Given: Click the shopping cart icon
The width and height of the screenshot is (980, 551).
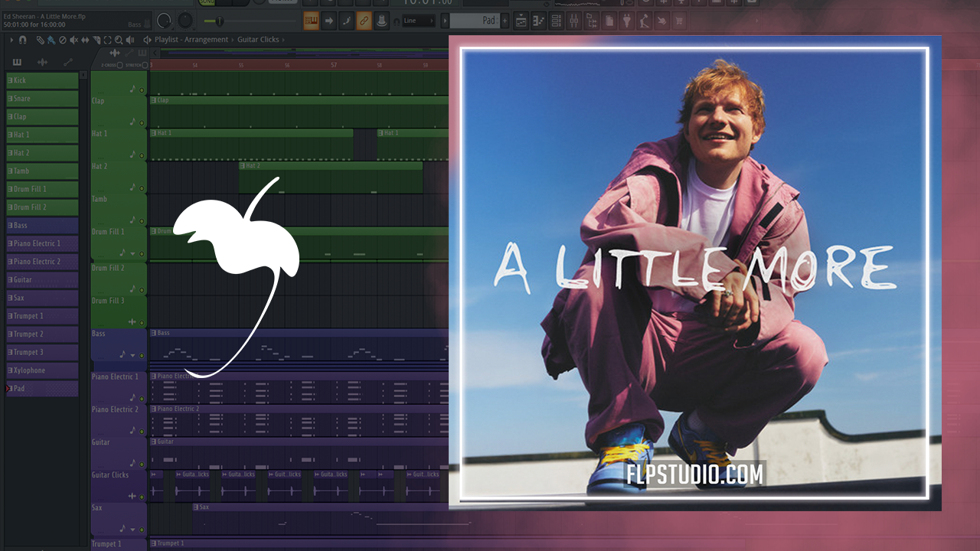Looking at the screenshot, I should click(678, 21).
